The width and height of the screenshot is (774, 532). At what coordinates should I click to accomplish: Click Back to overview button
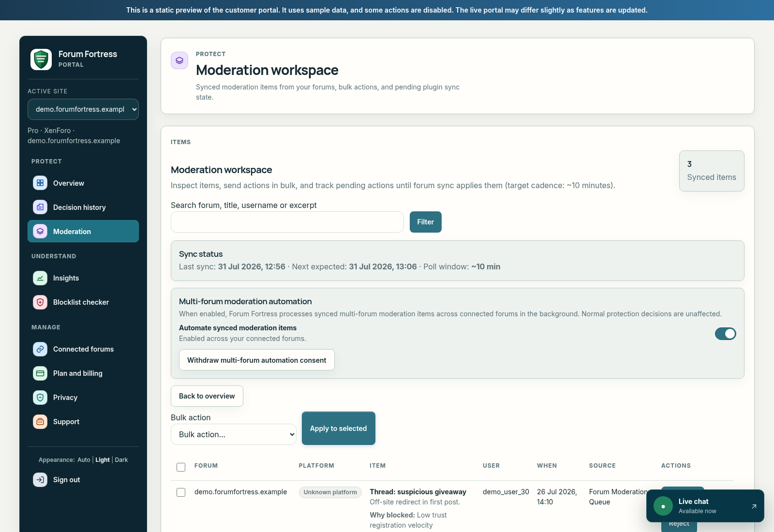click(x=207, y=396)
